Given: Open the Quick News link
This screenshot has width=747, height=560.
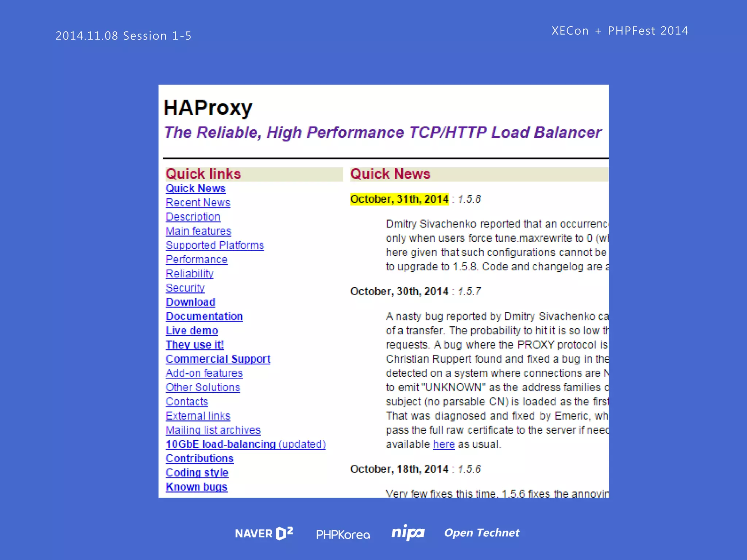Looking at the screenshot, I should [x=196, y=188].
